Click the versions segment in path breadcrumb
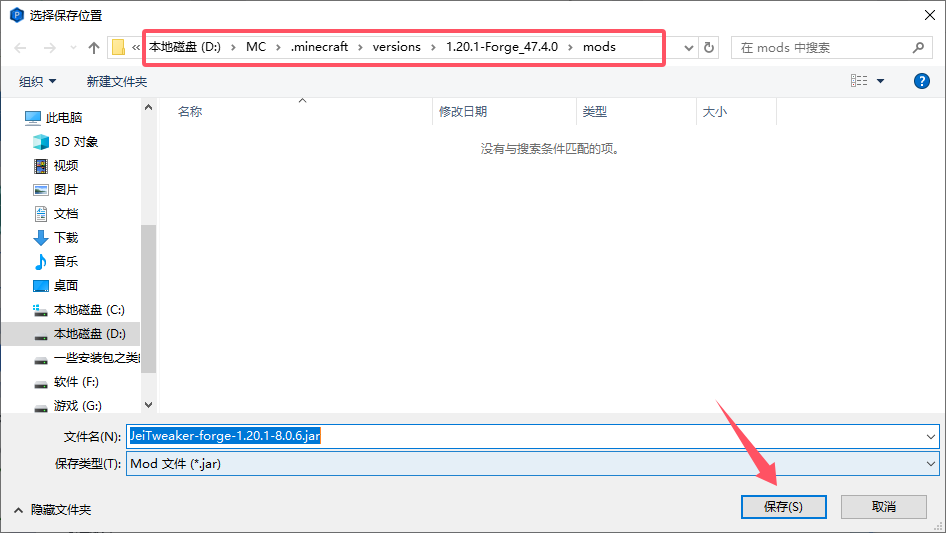This screenshot has height=533, width=946. pyautogui.click(x=397, y=47)
